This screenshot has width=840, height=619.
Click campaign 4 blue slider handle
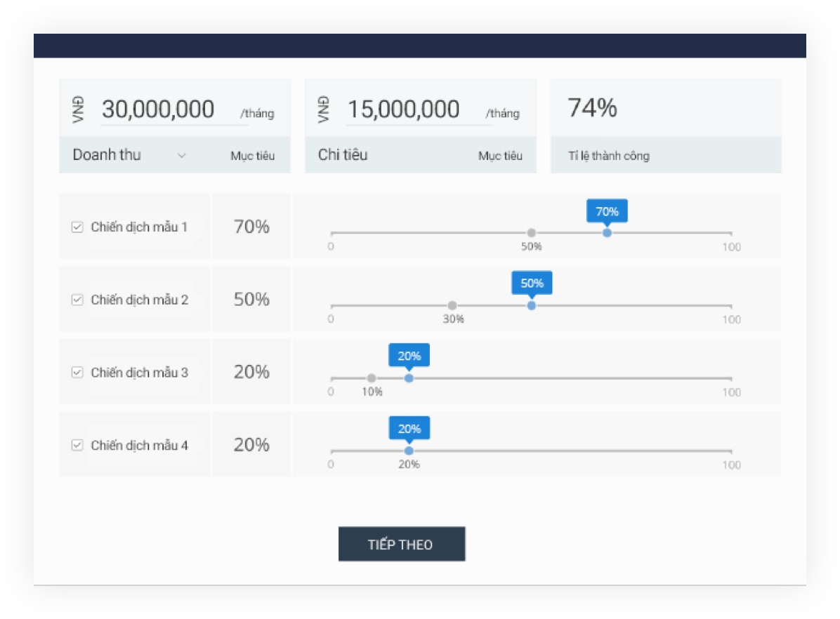point(409,451)
